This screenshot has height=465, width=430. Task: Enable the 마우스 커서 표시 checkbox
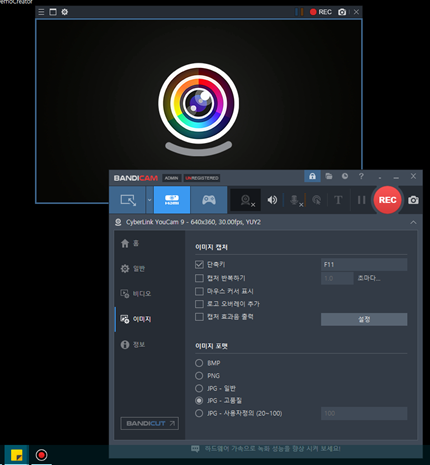[199, 291]
